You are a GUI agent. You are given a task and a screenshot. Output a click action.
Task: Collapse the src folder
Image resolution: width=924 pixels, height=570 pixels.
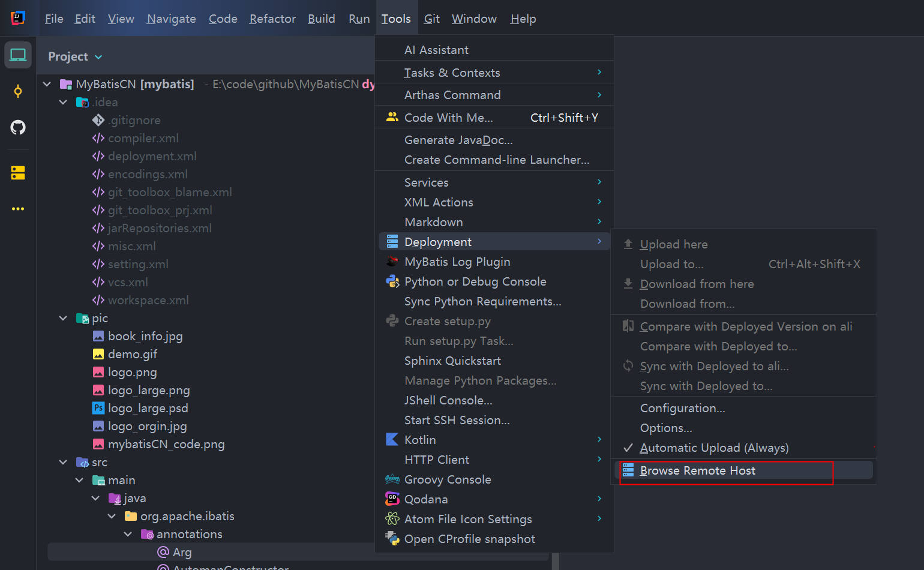pos(64,462)
